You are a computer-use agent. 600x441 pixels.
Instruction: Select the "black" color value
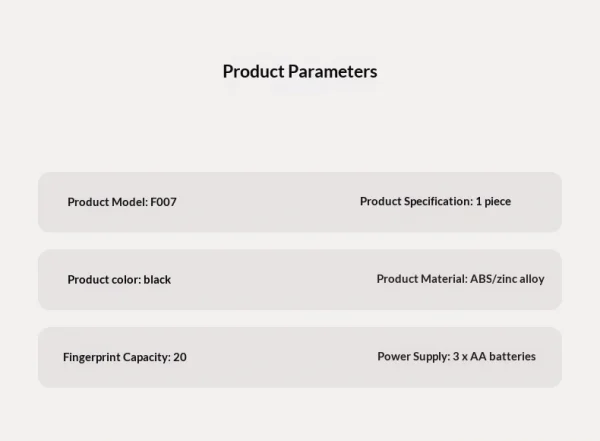157,279
